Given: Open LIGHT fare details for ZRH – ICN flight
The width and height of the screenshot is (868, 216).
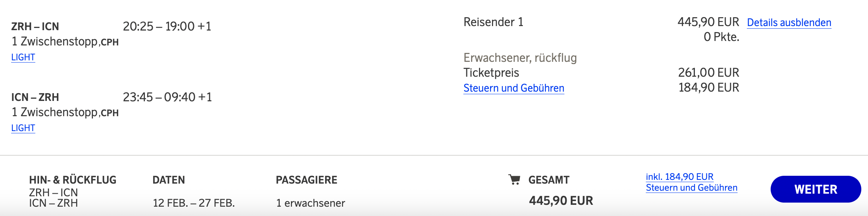Looking at the screenshot, I should coord(23,57).
